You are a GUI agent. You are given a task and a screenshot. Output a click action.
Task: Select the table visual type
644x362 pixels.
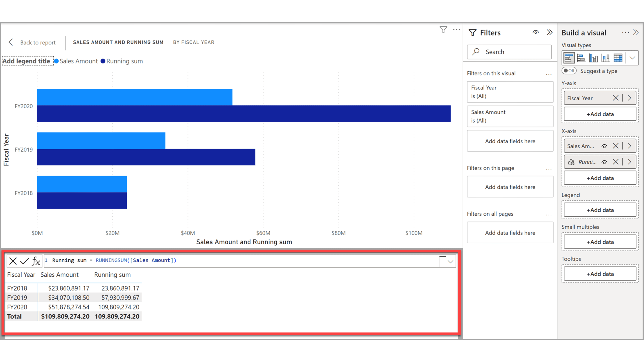618,58
